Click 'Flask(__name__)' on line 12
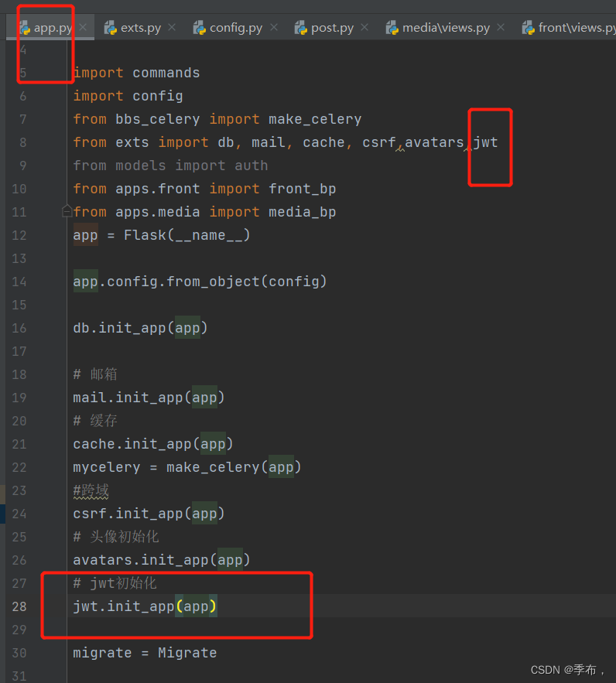This screenshot has width=616, height=683. coord(187,235)
